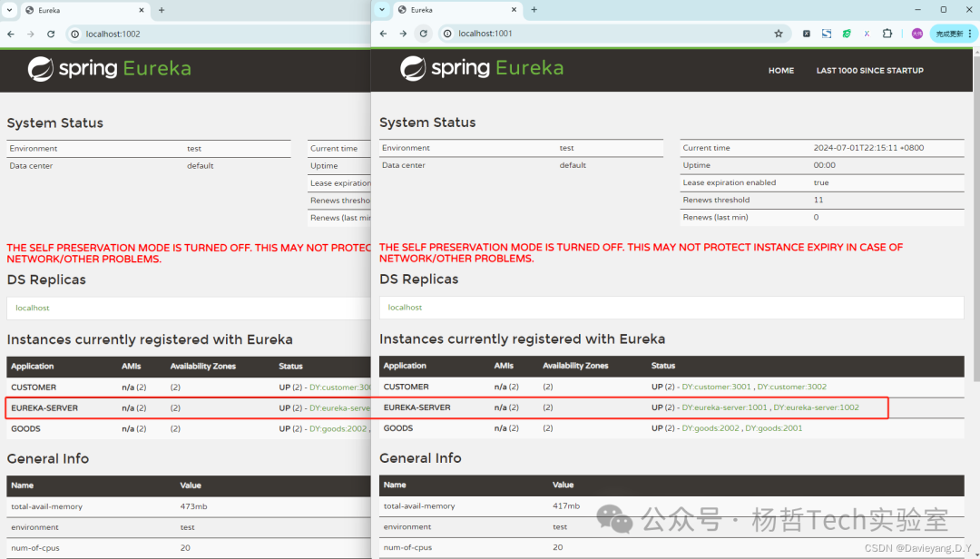Click the forward navigation arrow
This screenshot has height=559, width=980.
402,33
